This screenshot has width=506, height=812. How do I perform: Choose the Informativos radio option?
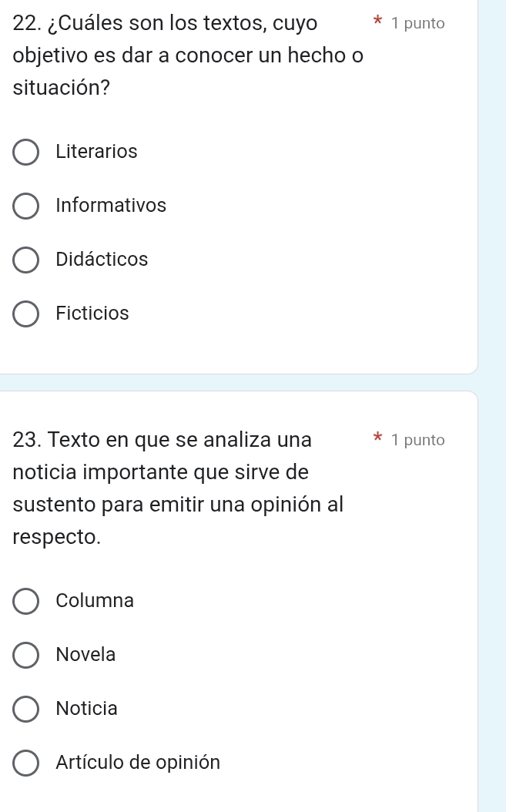tap(26, 206)
